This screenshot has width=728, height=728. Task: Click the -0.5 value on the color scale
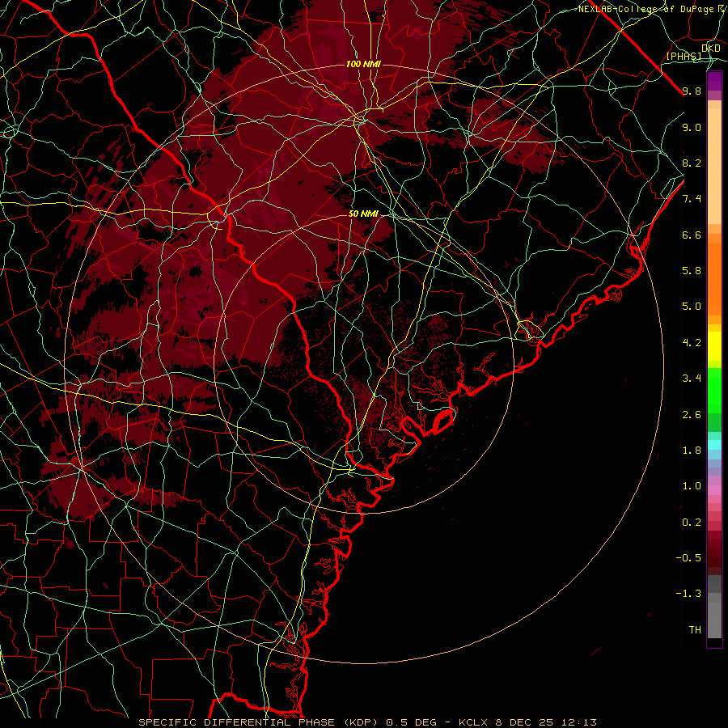(688, 558)
